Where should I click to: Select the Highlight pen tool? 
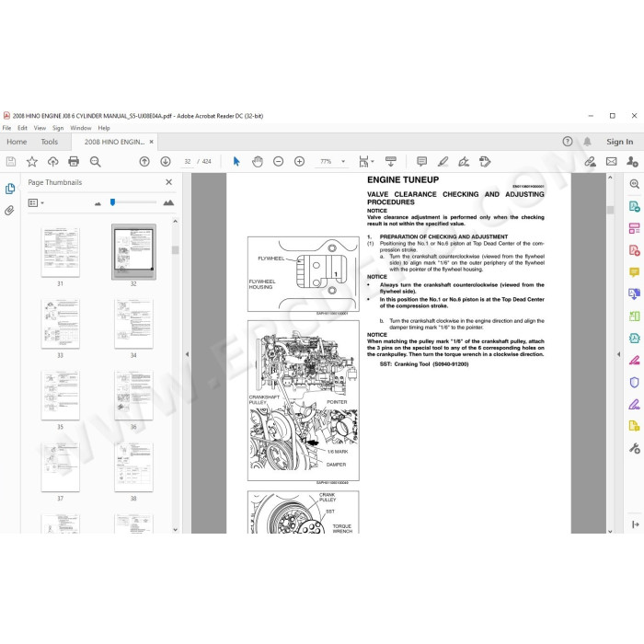[443, 161]
